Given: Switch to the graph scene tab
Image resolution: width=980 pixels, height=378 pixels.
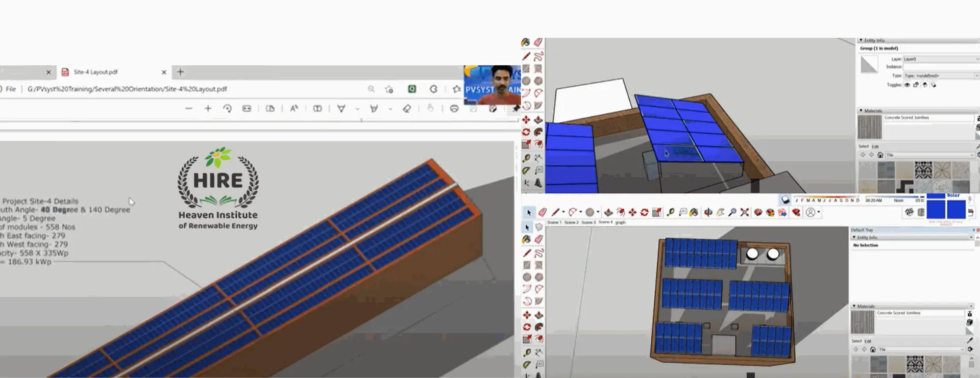Looking at the screenshot, I should click(620, 222).
